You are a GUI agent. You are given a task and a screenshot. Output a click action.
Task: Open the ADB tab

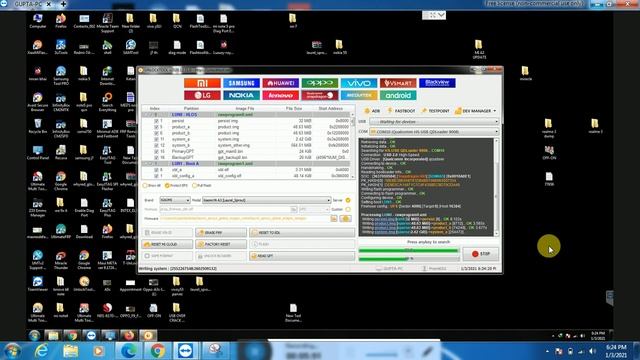coord(372,111)
